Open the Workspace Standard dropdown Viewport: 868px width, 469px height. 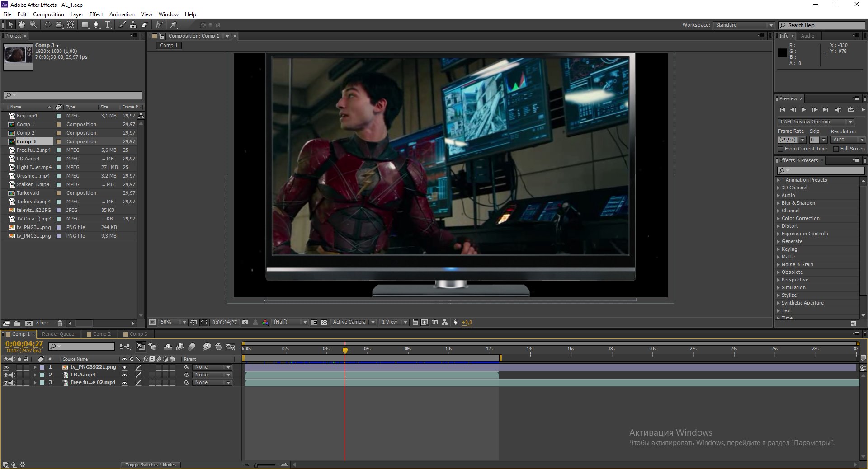click(x=744, y=25)
